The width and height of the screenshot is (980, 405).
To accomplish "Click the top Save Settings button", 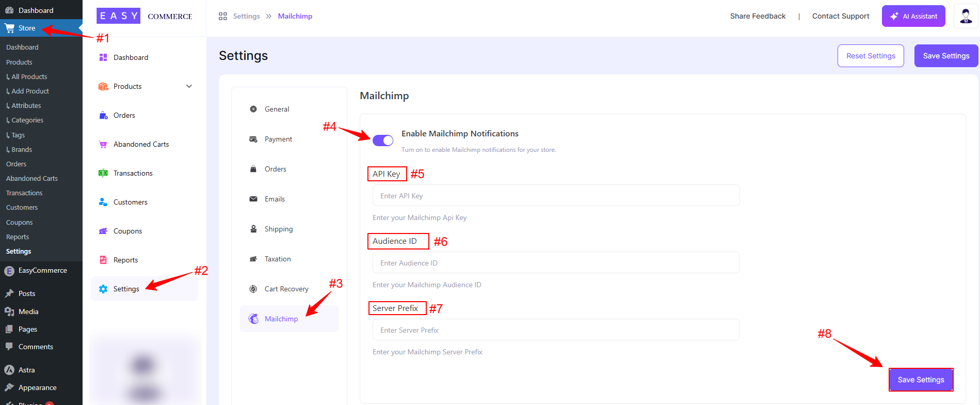I will click(x=946, y=56).
